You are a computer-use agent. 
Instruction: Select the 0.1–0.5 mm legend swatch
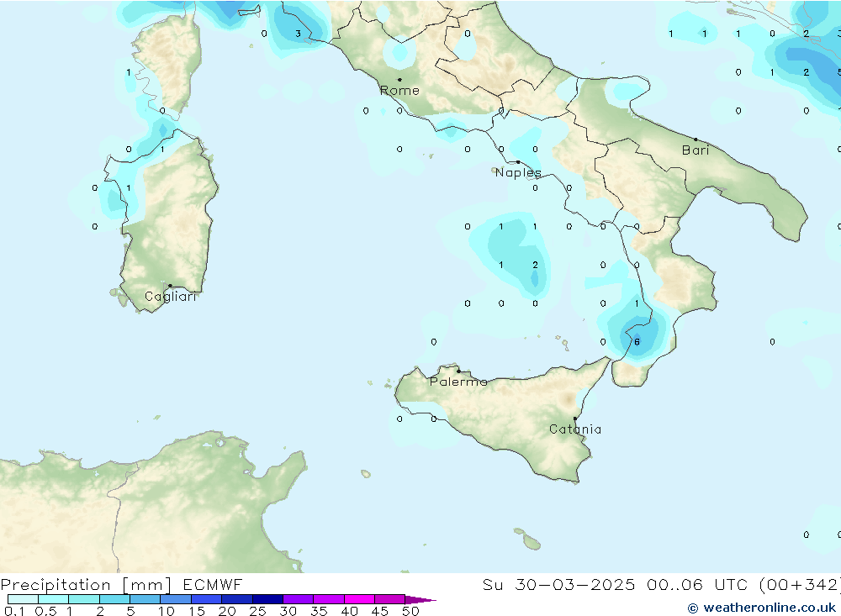click(x=23, y=599)
